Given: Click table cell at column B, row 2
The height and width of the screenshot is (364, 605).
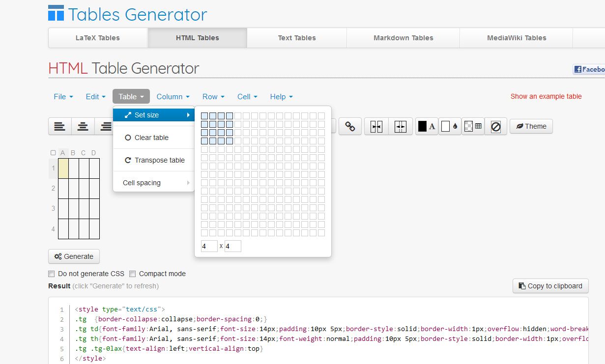Looking at the screenshot, I should 74,188.
